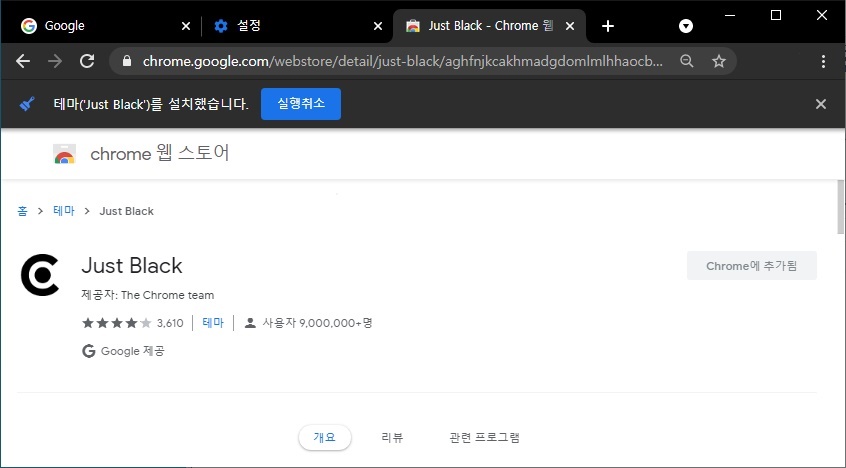Viewport: 846px width, 468px height.
Task: Click the theme paintbrush icon in infobar
Action: click(27, 104)
